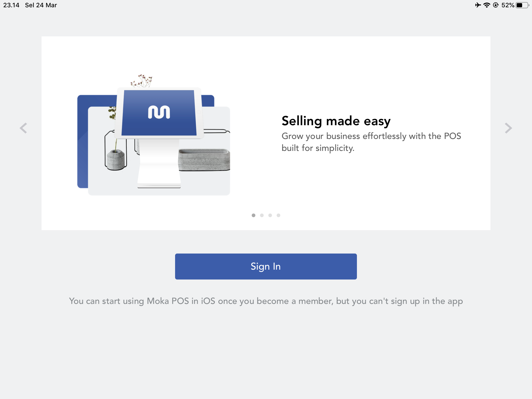This screenshot has height=399, width=532.
Task: Click the white POS tablet stand
Action: click(159, 164)
